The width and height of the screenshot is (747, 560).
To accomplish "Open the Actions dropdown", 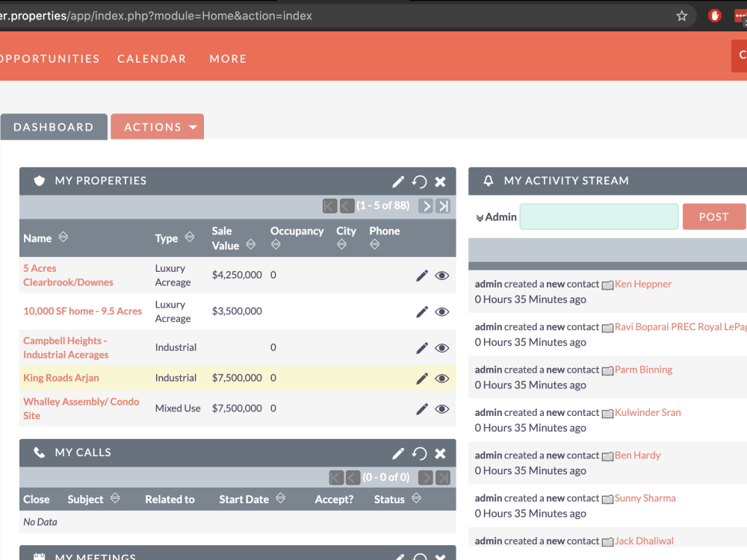I will click(157, 126).
